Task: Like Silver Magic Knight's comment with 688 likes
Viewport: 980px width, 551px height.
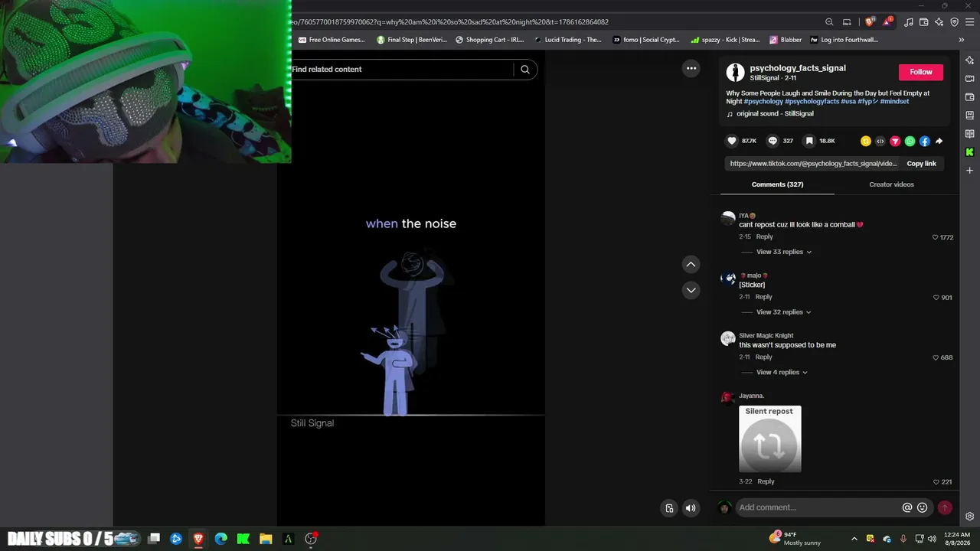Action: coord(936,357)
